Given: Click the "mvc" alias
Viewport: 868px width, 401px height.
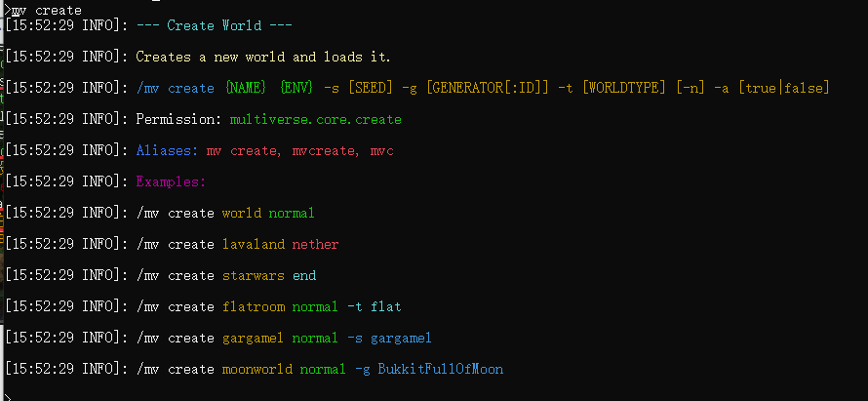Looking at the screenshot, I should pyautogui.click(x=381, y=151).
